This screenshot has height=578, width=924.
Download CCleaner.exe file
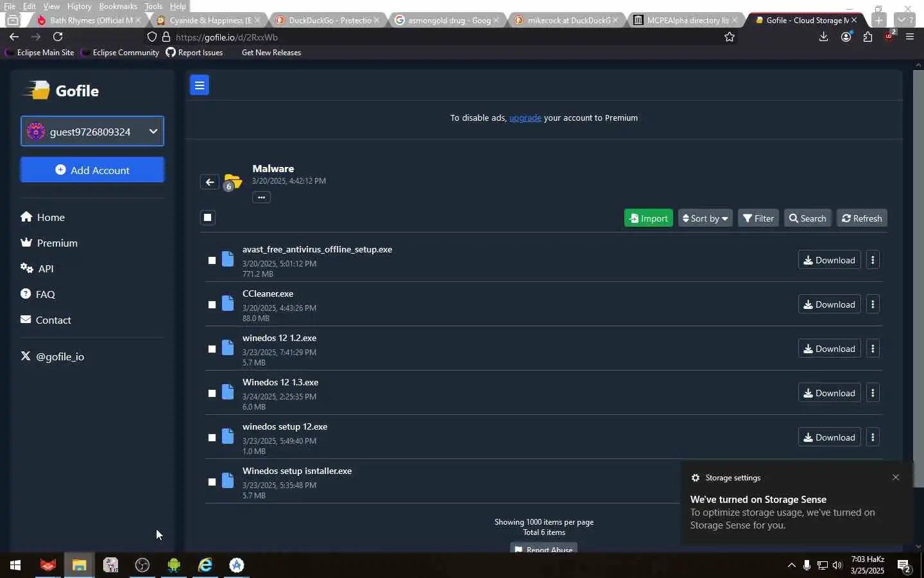[x=830, y=304]
